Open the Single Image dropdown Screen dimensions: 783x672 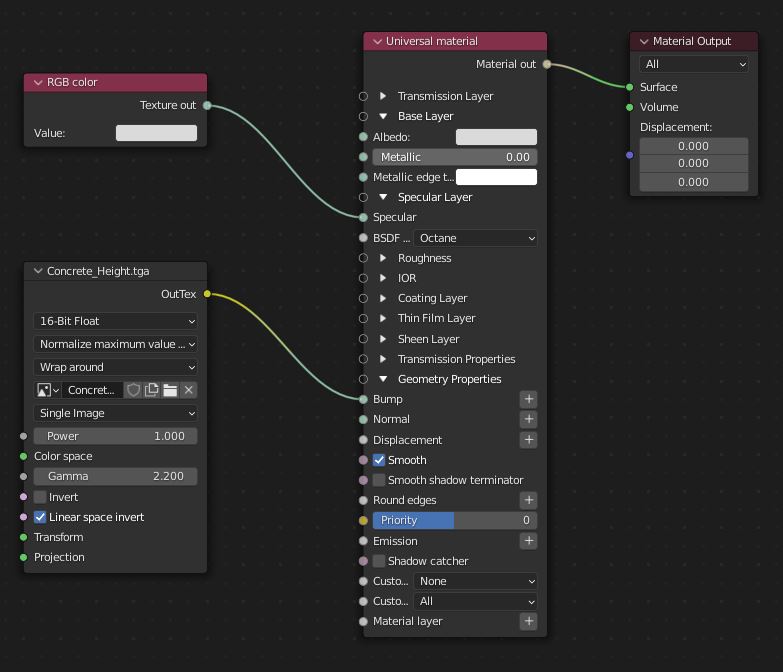115,413
